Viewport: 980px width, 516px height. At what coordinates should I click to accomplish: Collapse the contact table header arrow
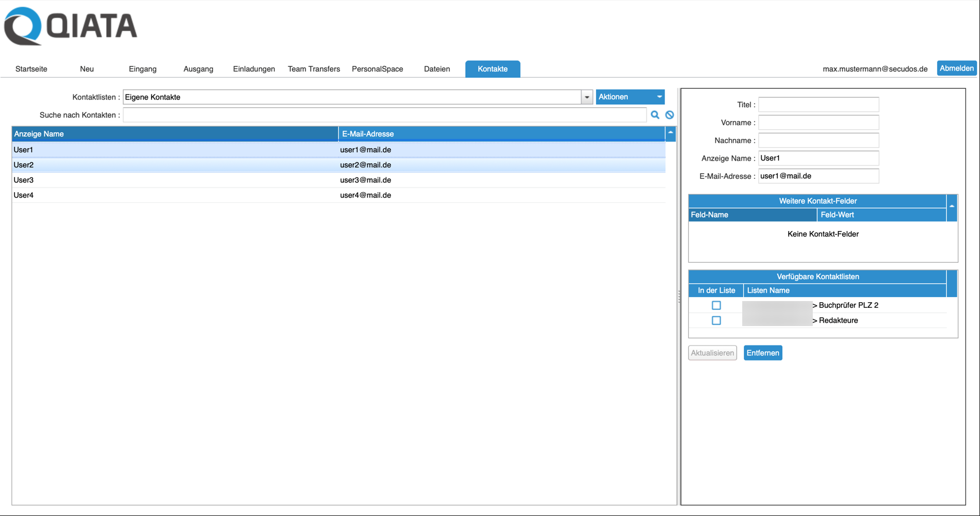click(x=671, y=133)
